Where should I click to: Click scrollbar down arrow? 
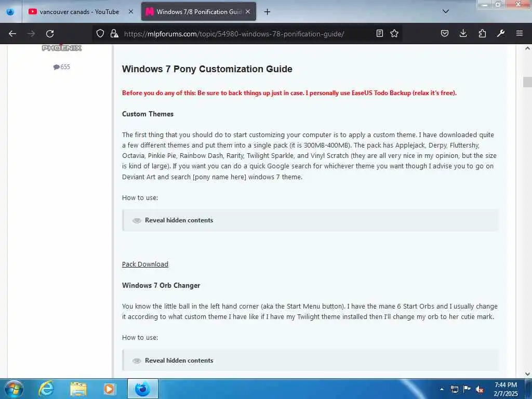527,374
